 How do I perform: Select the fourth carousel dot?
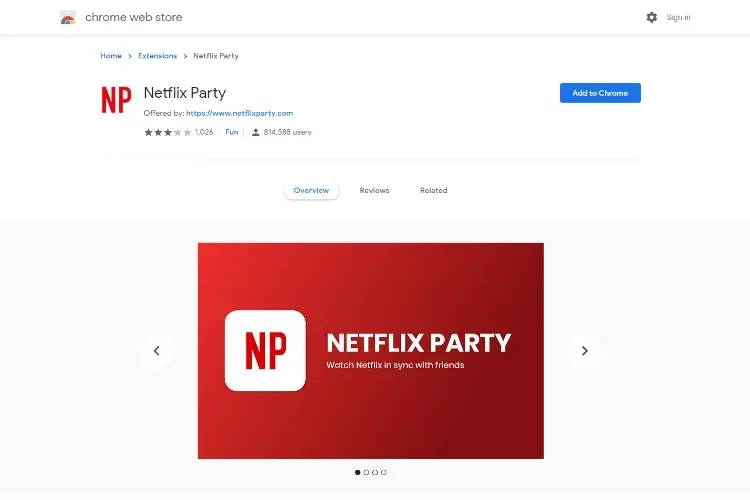[384, 472]
